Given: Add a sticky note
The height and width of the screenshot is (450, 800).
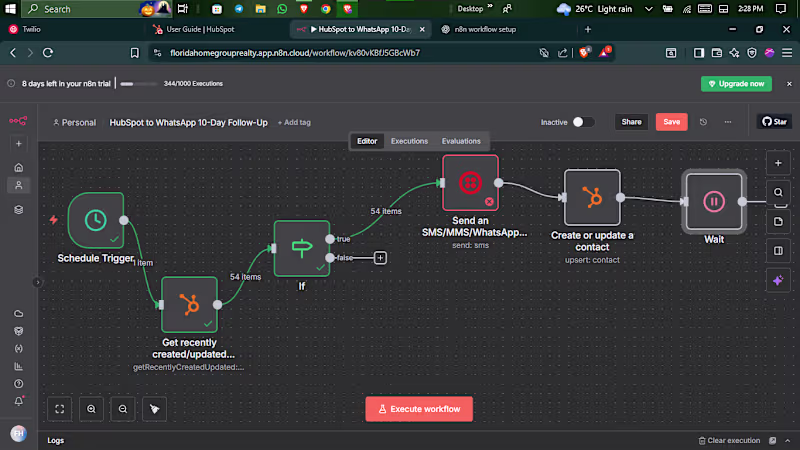Looking at the screenshot, I should point(778,221).
